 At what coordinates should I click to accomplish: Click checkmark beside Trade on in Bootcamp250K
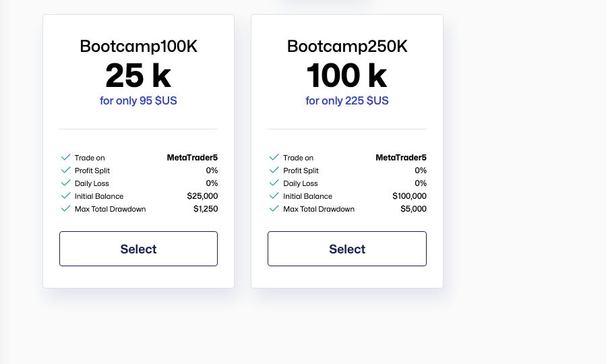(274, 158)
